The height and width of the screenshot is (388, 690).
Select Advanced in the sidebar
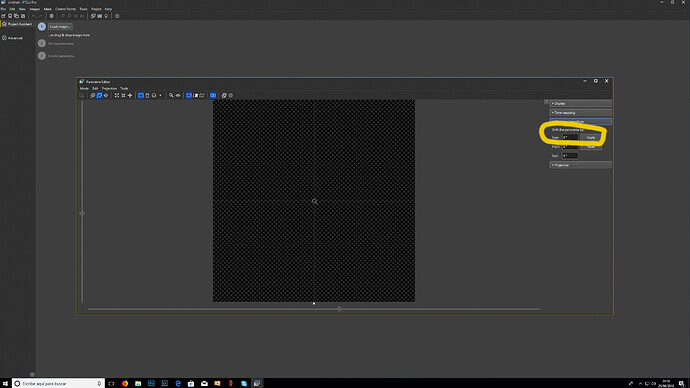(x=12, y=38)
